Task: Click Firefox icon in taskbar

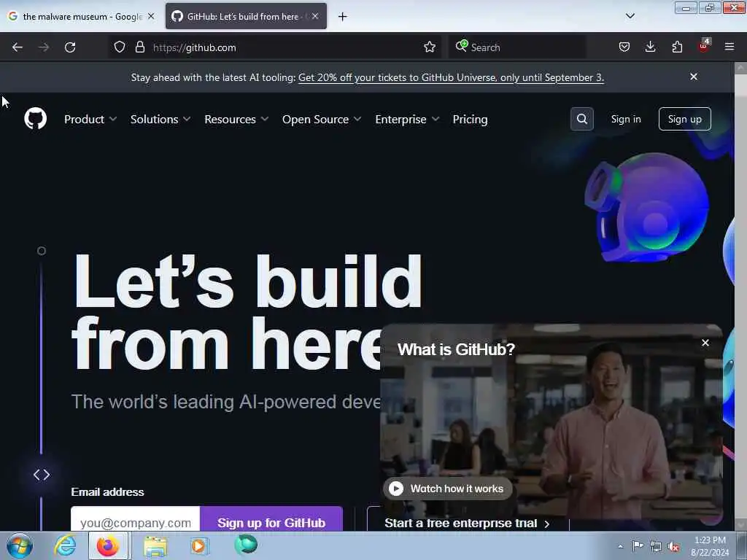Action: (108, 545)
